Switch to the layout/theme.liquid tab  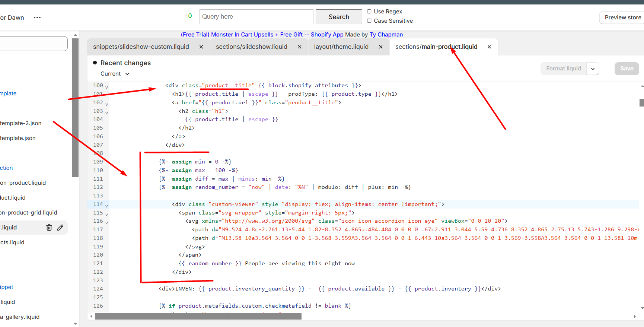coord(341,47)
